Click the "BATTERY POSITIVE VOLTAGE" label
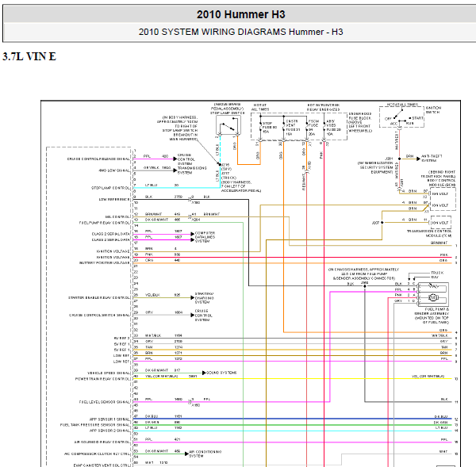Image resolution: width=476 pixels, height=467 pixels. (104, 262)
